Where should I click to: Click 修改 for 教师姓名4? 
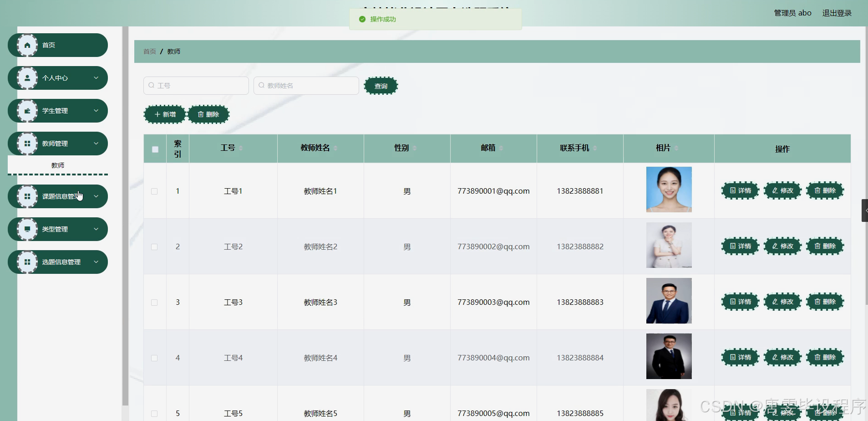pos(783,357)
